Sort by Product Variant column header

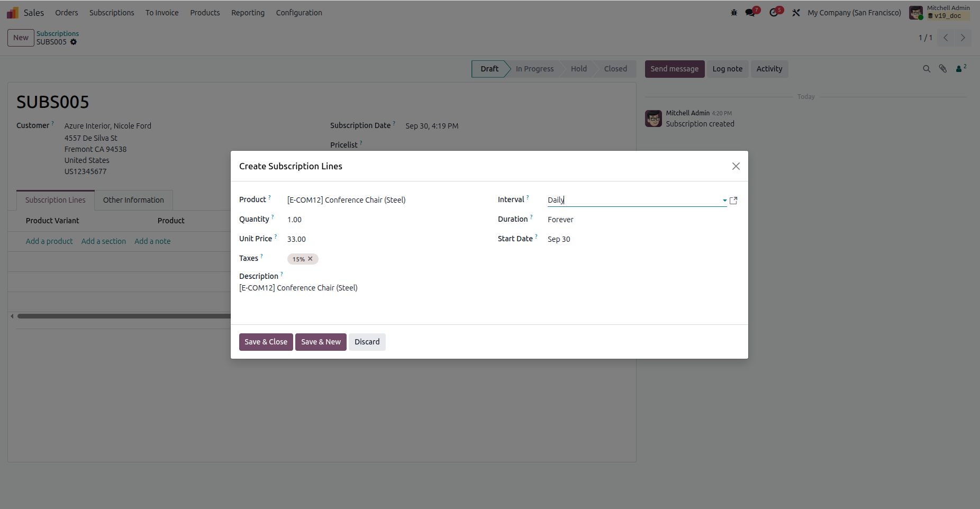[x=52, y=221]
